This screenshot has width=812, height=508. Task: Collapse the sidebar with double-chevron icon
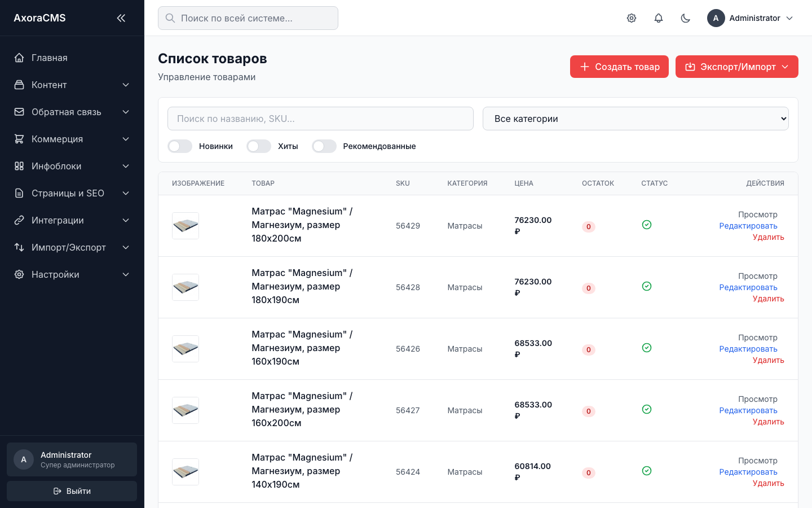pos(121,18)
